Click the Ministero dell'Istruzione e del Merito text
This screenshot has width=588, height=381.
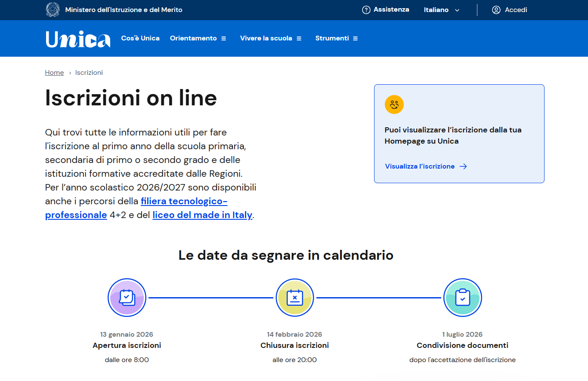(124, 10)
